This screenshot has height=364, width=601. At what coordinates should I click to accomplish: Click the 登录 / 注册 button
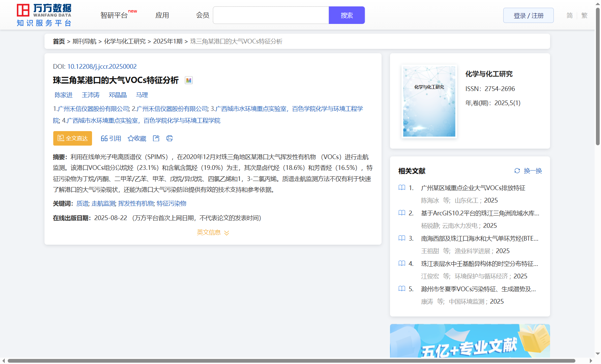point(528,16)
